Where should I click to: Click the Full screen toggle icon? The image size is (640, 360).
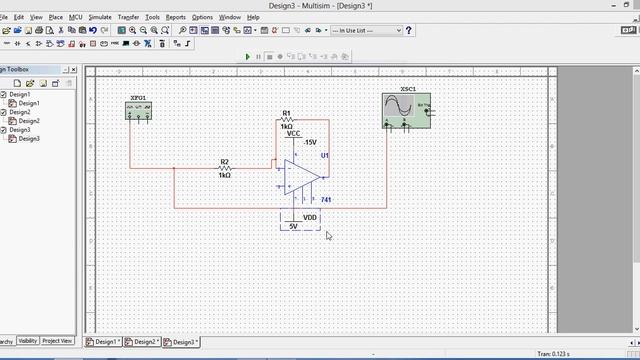pos(121,31)
